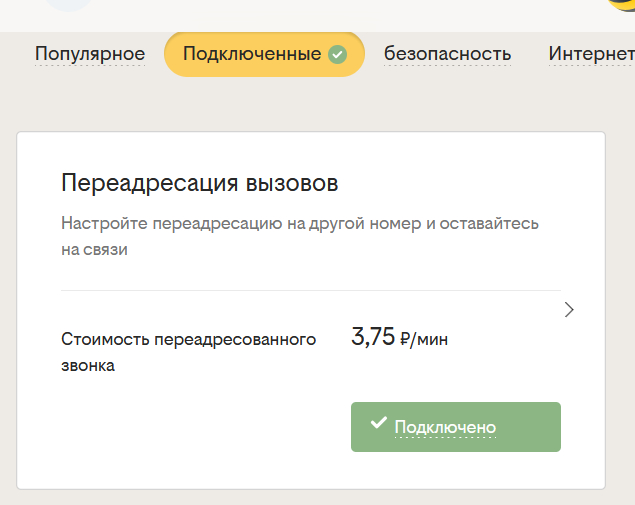Click the green checkmark in Подключенные tab

[x=338, y=54]
